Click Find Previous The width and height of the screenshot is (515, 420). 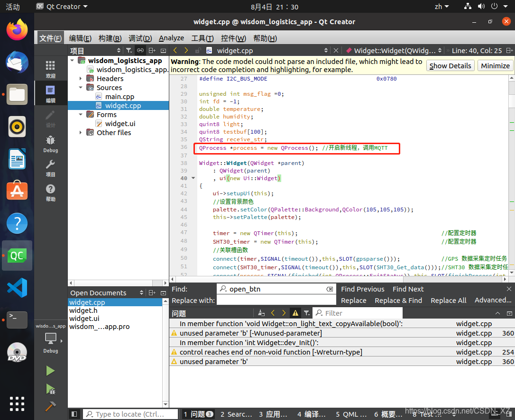(x=363, y=289)
